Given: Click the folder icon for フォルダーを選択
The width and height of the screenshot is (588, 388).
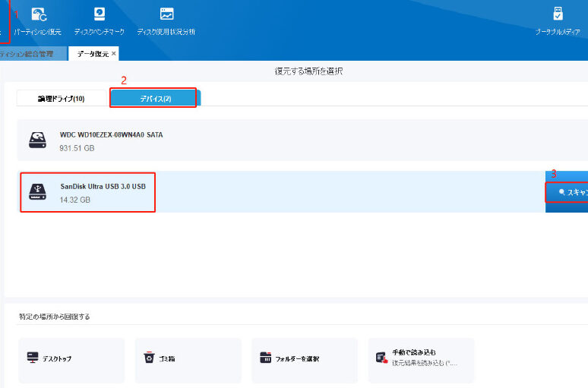Looking at the screenshot, I should 265,358.
